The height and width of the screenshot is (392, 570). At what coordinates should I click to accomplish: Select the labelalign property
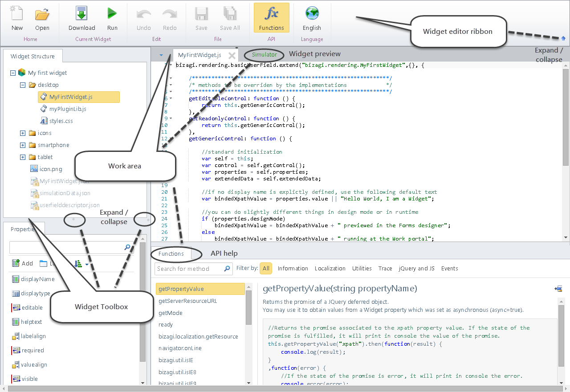tap(33, 336)
